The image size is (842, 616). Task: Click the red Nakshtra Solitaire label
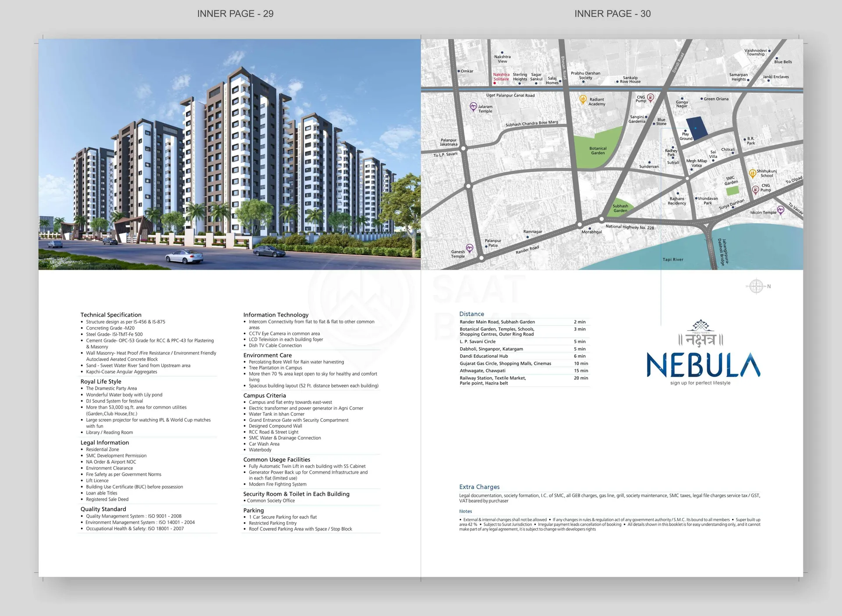click(x=501, y=77)
